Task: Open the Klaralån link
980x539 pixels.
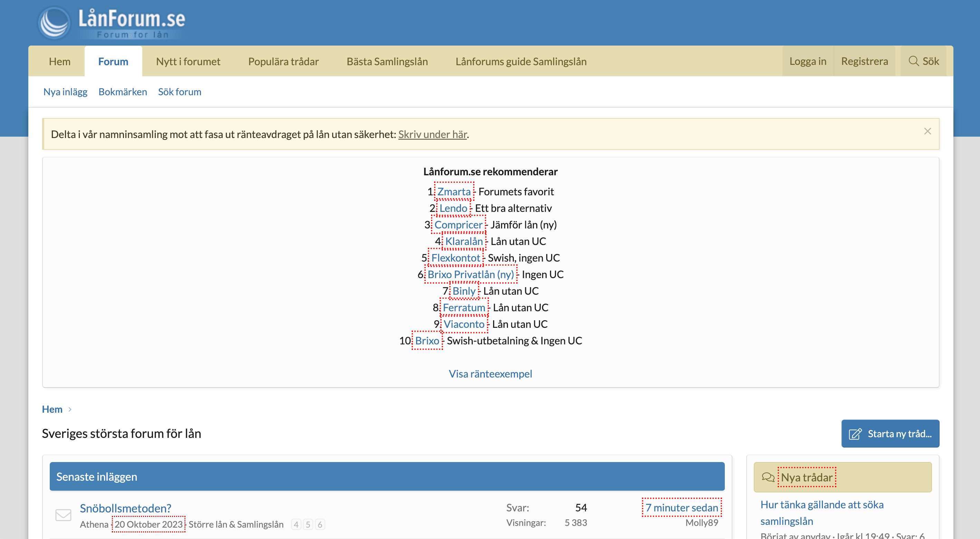Action: click(x=464, y=241)
